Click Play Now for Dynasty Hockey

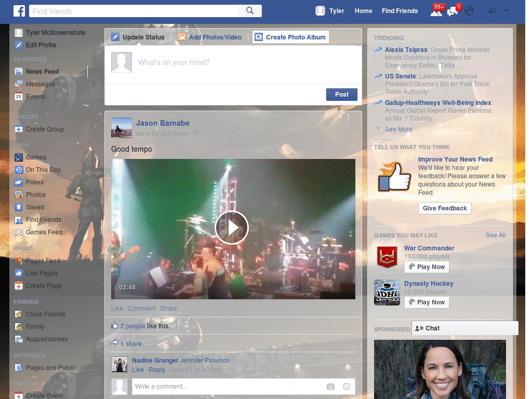(427, 302)
